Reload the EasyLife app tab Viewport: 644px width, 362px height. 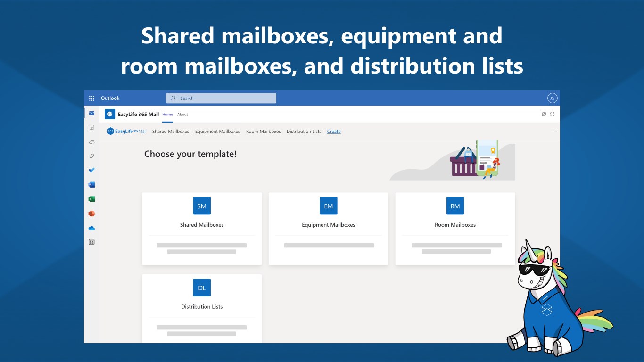[552, 114]
